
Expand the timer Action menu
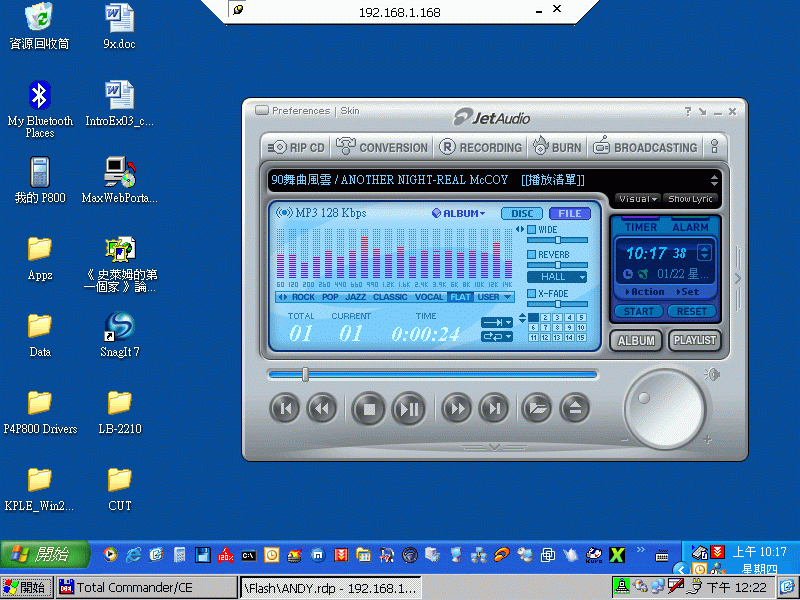(x=645, y=292)
